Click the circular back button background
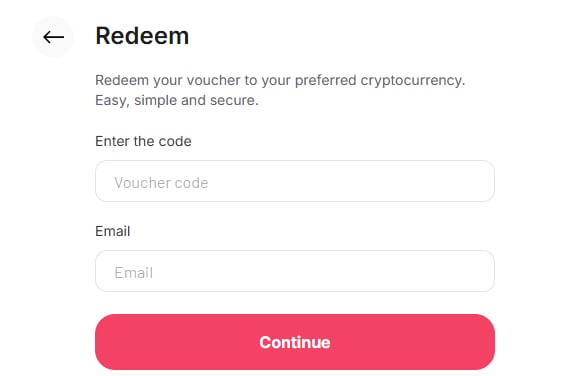580x376 pixels. 53,37
